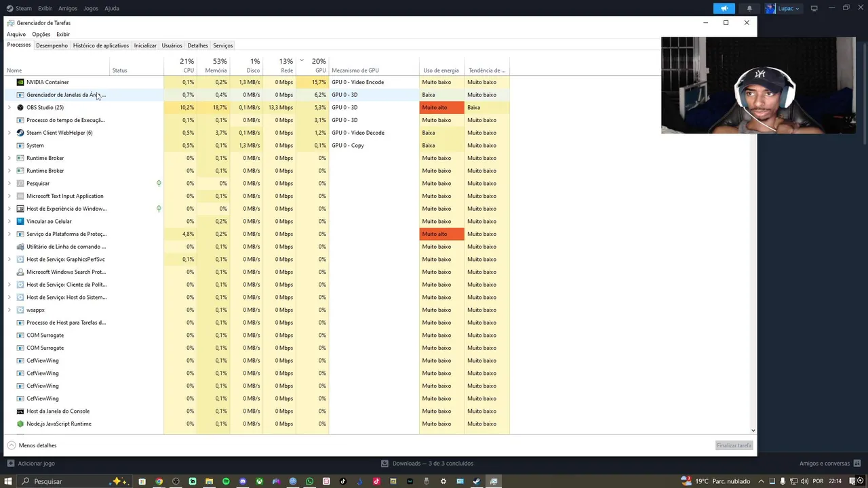Open Xbox app from the taskbar
The image size is (868, 488).
(x=259, y=481)
